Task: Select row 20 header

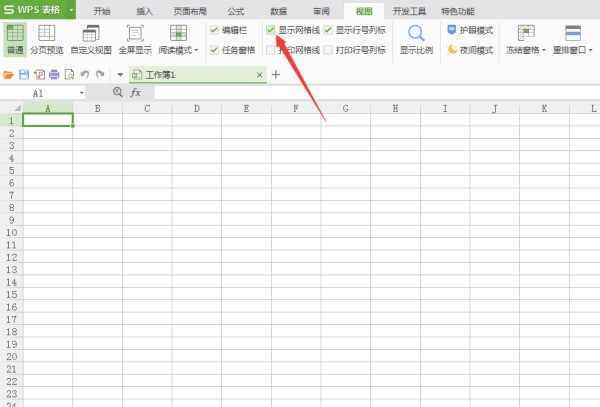Action: (11, 357)
